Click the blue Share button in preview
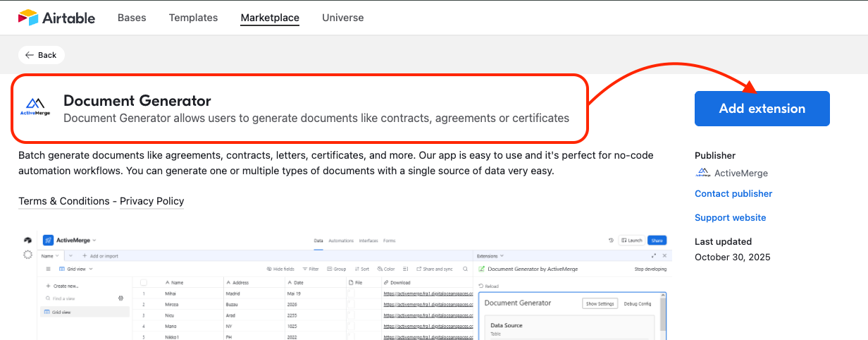The height and width of the screenshot is (340, 868). tap(657, 241)
